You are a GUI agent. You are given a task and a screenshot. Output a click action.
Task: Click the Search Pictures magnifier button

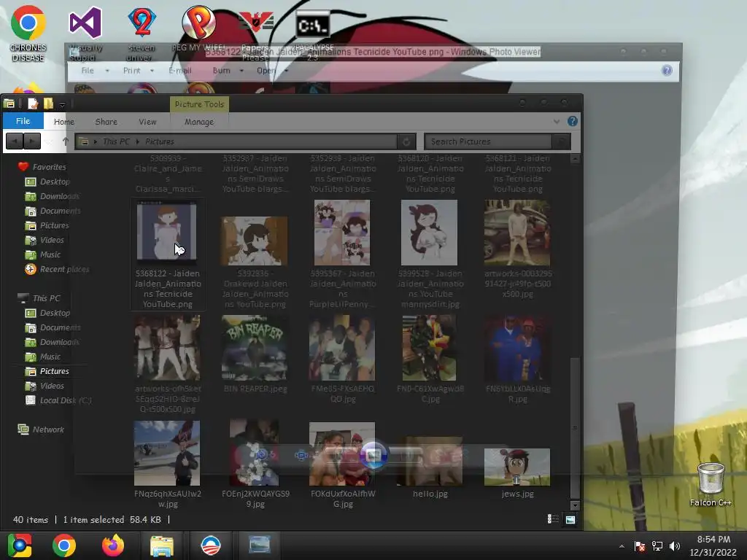(x=561, y=141)
